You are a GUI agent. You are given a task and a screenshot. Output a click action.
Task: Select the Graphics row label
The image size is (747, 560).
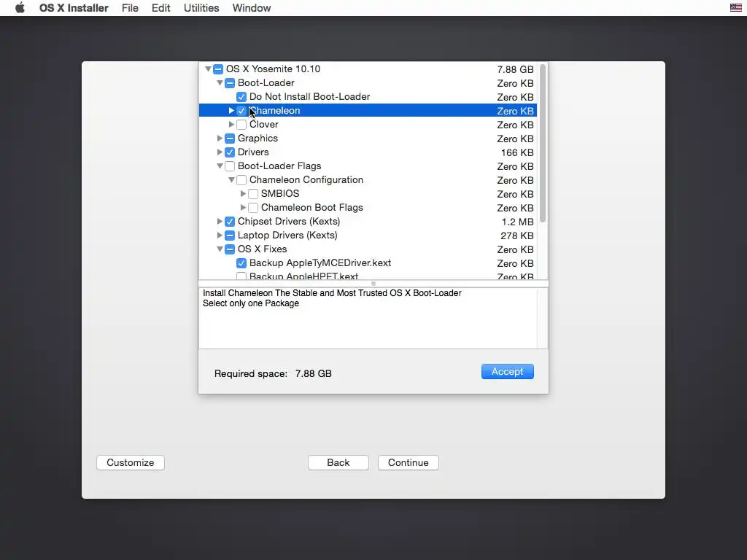[x=258, y=138]
